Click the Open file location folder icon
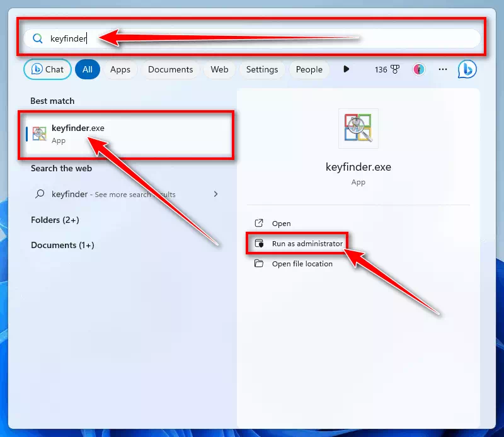504x437 pixels. click(x=259, y=263)
